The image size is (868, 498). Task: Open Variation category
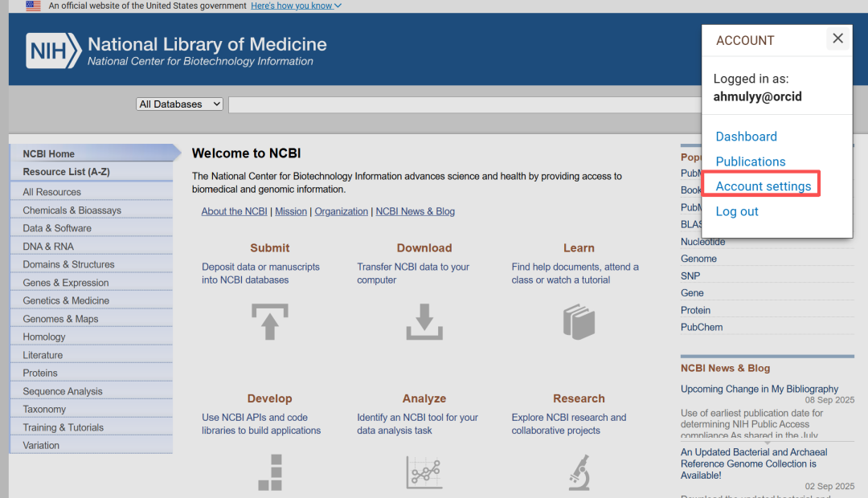[x=92, y=446]
